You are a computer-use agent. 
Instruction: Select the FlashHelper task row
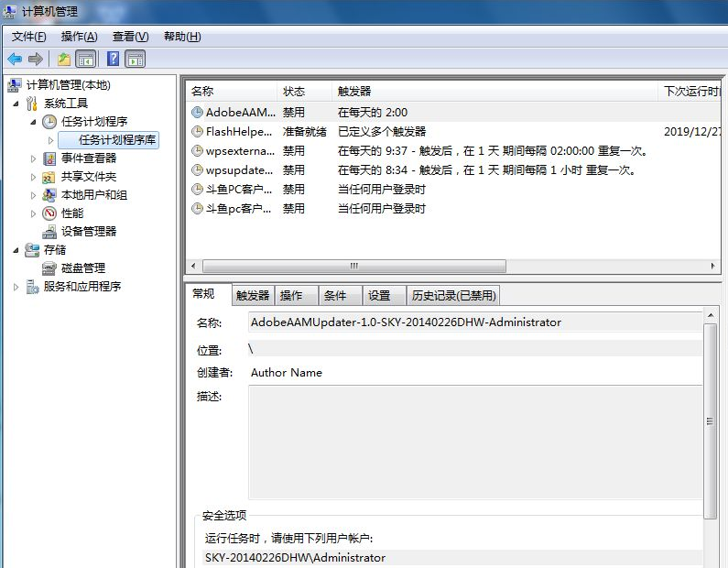(238, 131)
